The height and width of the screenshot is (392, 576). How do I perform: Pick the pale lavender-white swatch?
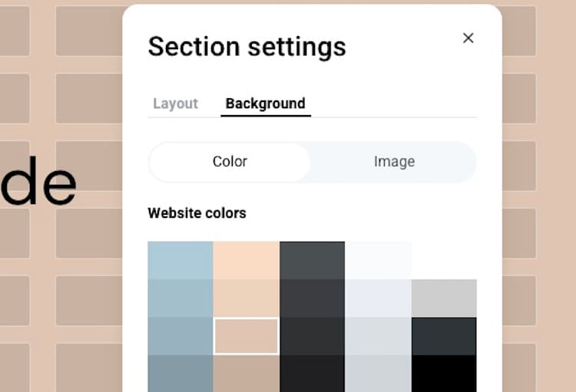click(378, 298)
